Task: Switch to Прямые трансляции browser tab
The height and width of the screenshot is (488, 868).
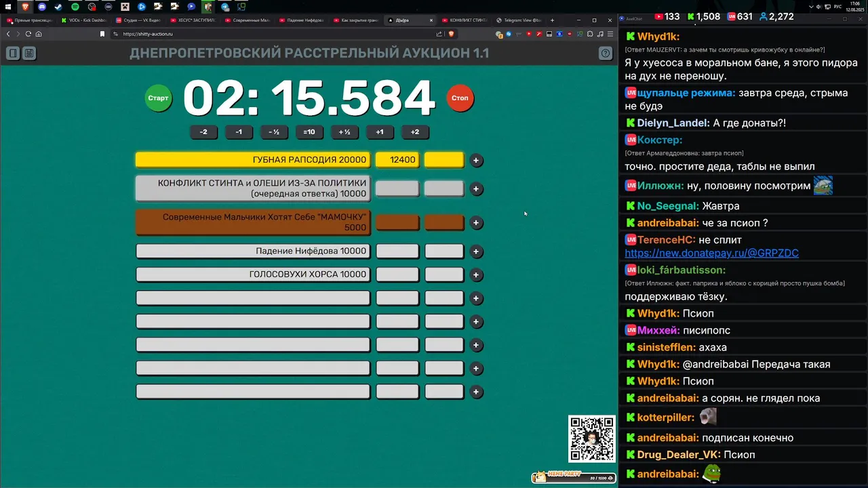Action: (x=28, y=20)
